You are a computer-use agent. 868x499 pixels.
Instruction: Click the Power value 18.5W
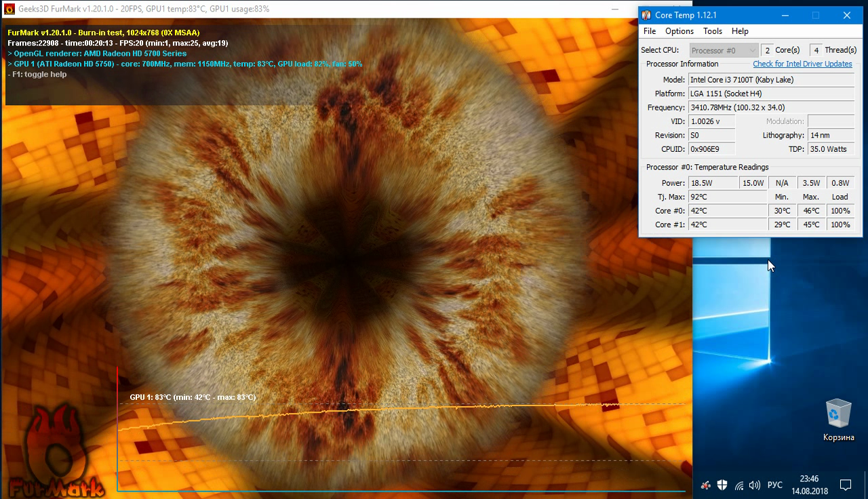tap(713, 183)
